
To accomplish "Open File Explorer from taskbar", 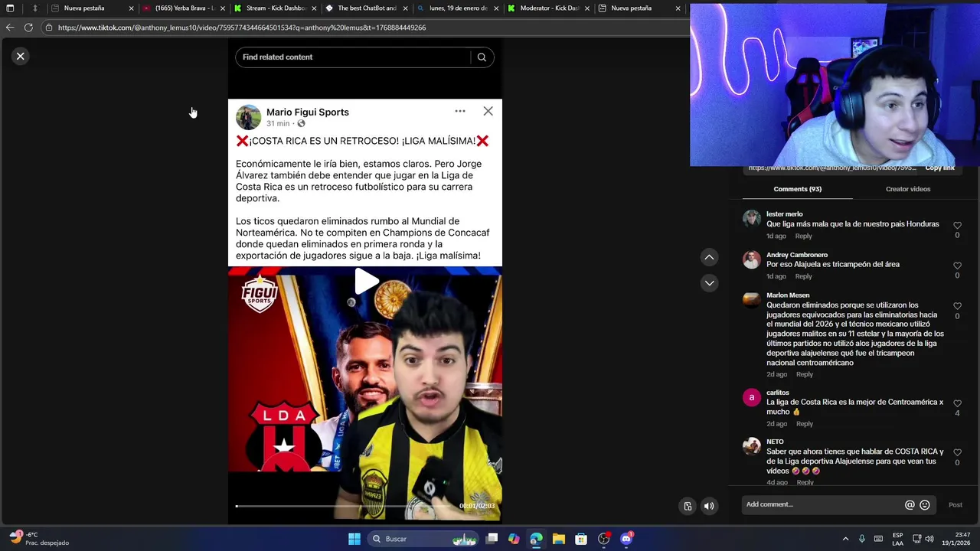I will pyautogui.click(x=559, y=539).
